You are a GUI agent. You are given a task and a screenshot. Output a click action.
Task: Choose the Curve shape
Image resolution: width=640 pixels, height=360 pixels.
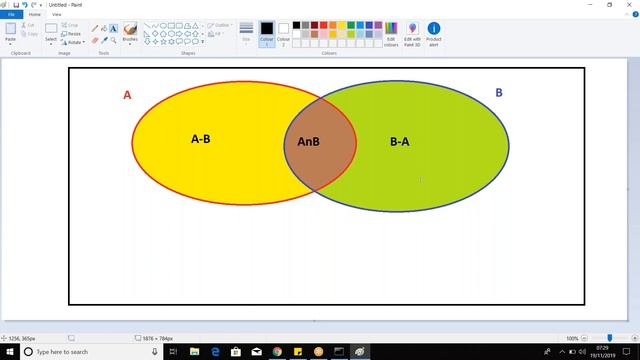pos(156,25)
